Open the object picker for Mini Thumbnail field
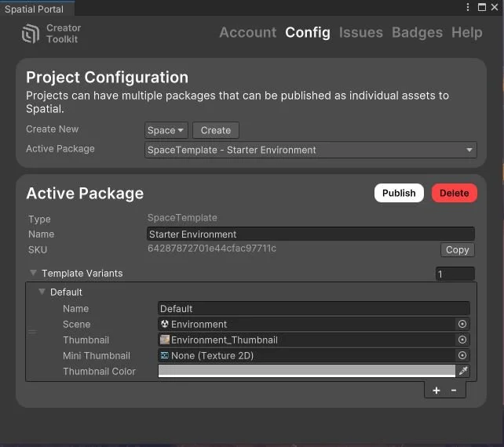 click(462, 355)
